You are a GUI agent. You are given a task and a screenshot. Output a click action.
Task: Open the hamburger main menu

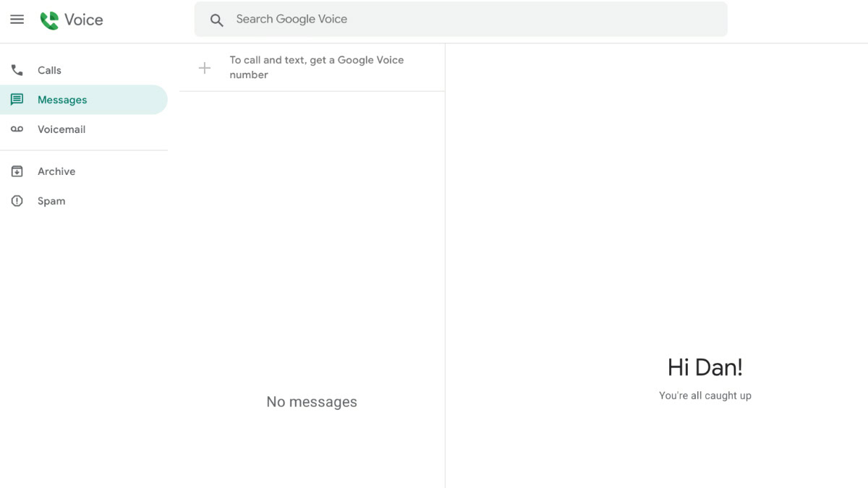(x=17, y=20)
